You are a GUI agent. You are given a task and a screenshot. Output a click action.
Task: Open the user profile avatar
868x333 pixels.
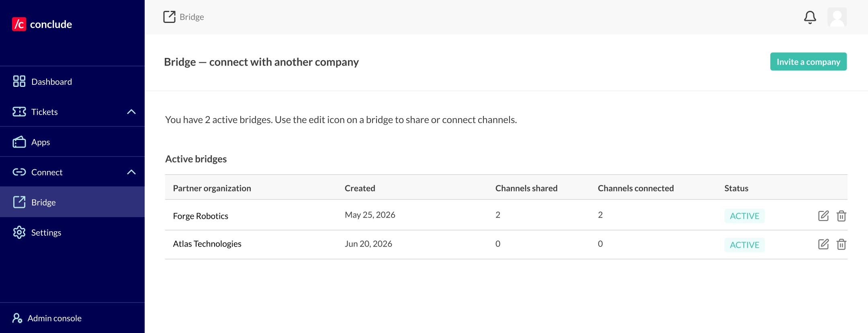point(837,17)
